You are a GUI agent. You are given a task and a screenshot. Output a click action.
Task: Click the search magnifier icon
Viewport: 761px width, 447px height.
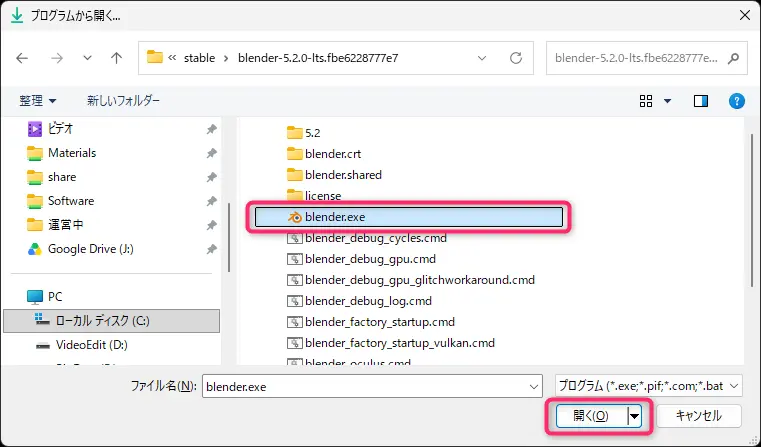733,58
